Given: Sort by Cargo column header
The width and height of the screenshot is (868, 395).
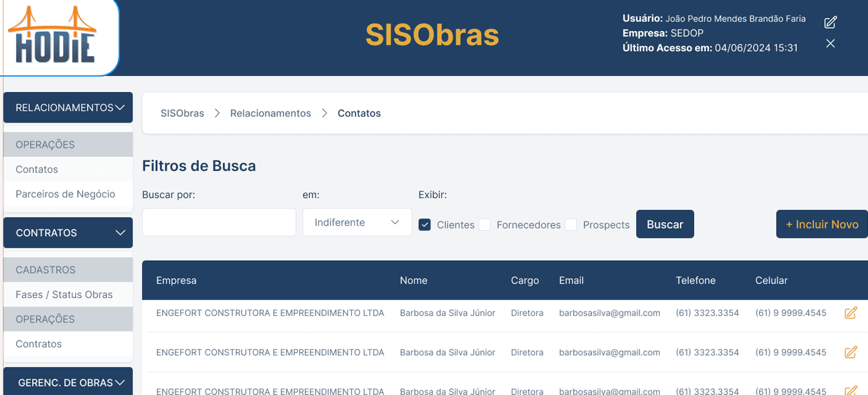Looking at the screenshot, I should tap(525, 280).
